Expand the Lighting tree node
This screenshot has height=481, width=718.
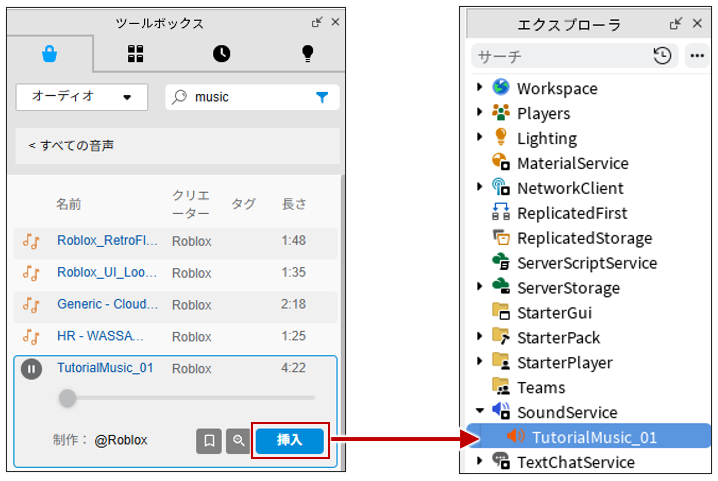coord(479,136)
